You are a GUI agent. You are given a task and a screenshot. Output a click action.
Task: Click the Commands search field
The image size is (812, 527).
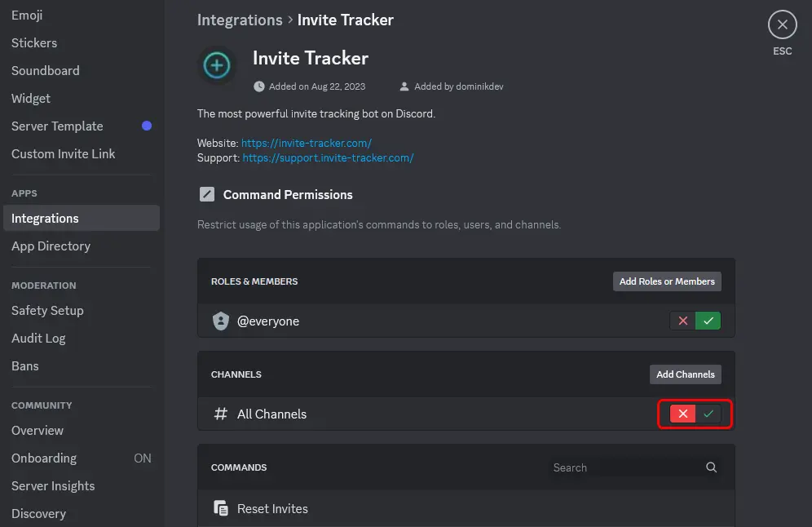coord(634,467)
